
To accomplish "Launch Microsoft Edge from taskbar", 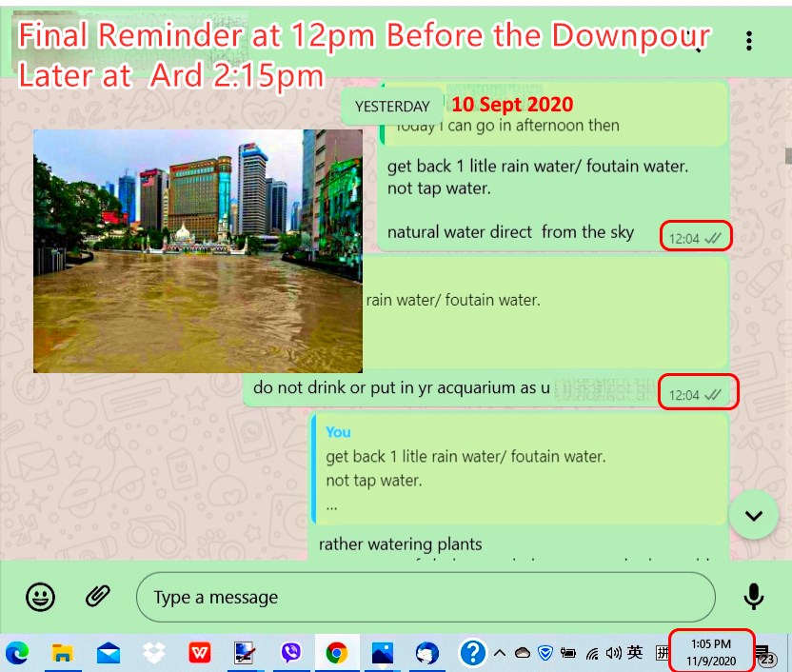I will (17, 653).
